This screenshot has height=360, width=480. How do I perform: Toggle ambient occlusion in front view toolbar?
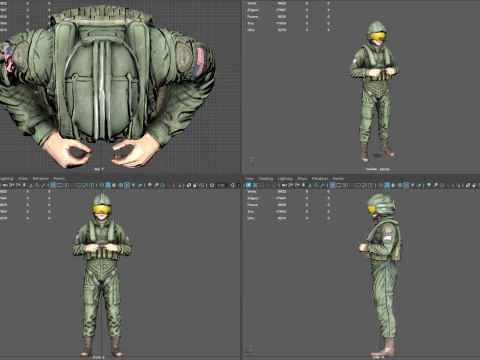[x=150, y=185]
